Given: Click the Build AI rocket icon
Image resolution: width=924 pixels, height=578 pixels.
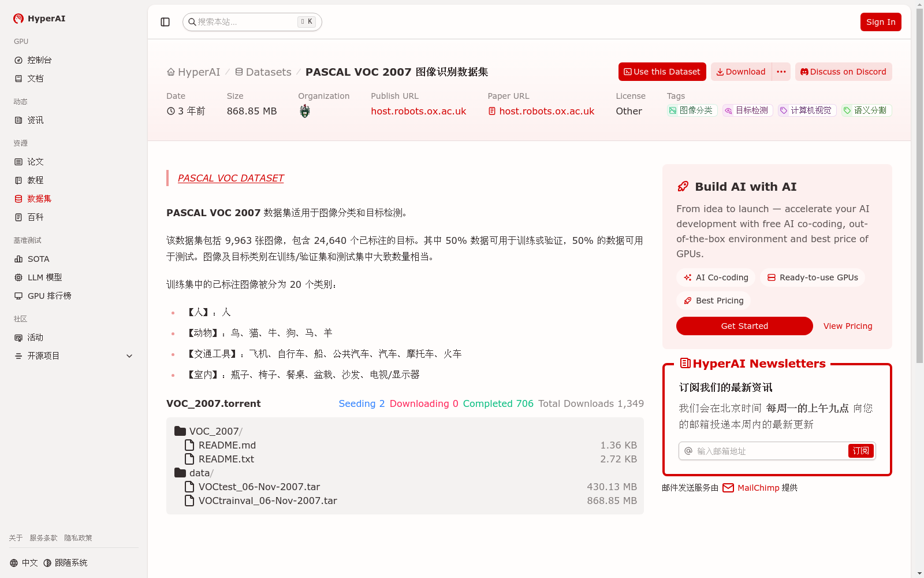Looking at the screenshot, I should (683, 187).
